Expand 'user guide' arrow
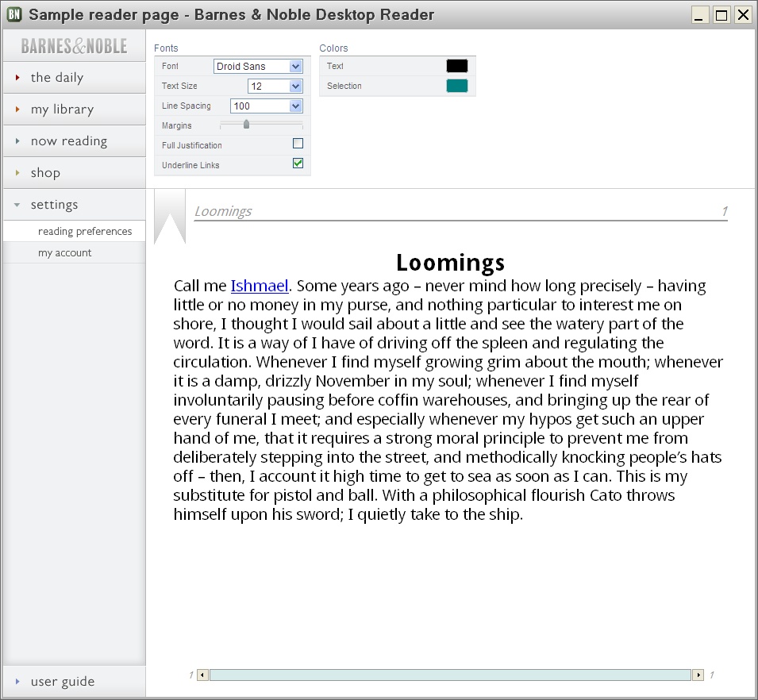 tap(17, 682)
